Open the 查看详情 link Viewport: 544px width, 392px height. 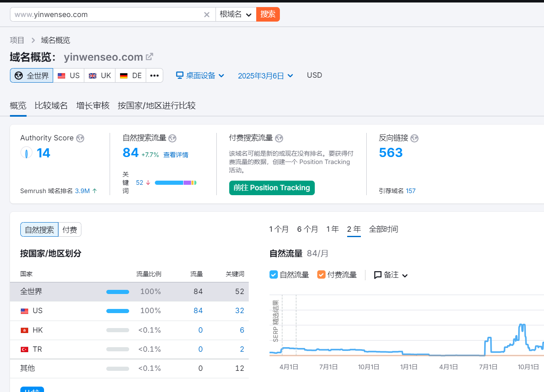coord(176,155)
